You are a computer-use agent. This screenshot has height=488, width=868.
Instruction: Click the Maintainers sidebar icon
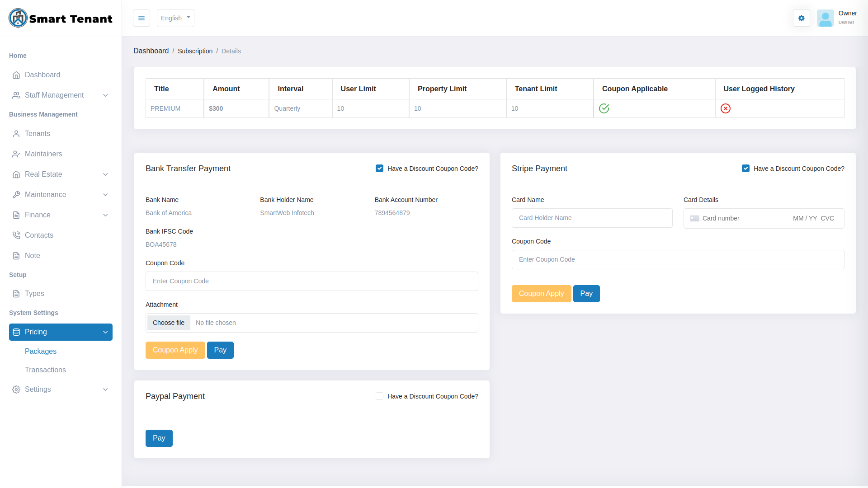pos(16,154)
